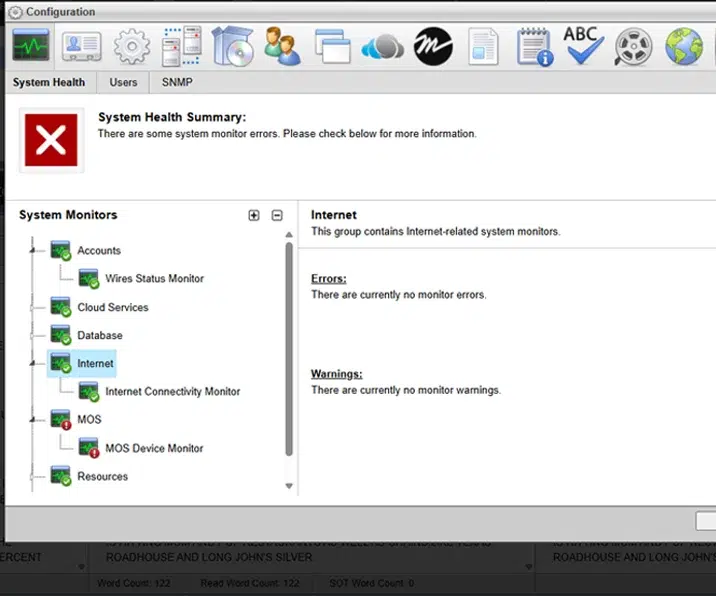Switch to the SNMP tab

[177, 82]
